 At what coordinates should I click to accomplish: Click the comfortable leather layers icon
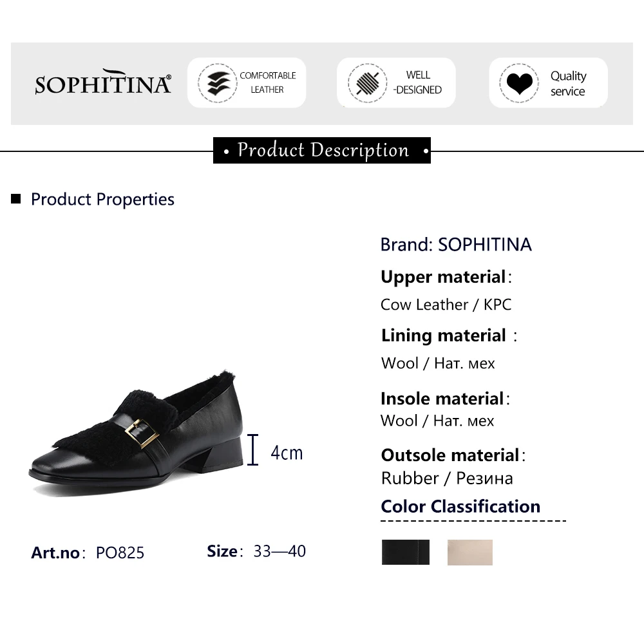click(217, 82)
